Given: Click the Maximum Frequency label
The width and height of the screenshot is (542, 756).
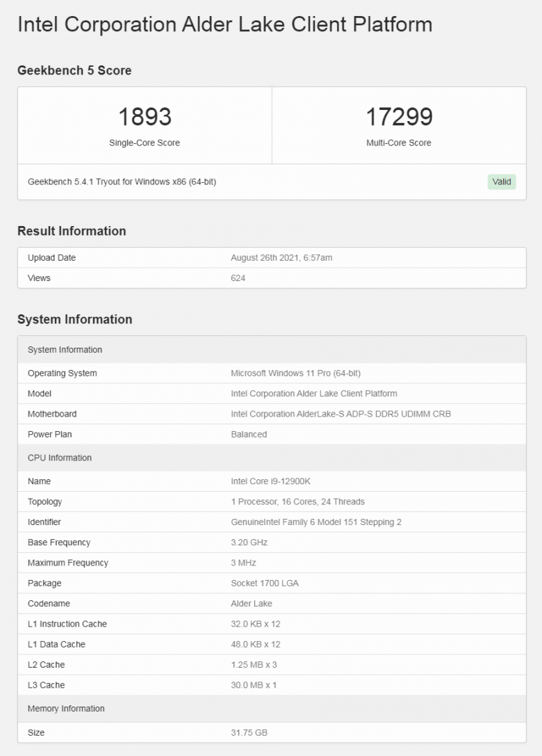Looking at the screenshot, I should pos(68,563).
